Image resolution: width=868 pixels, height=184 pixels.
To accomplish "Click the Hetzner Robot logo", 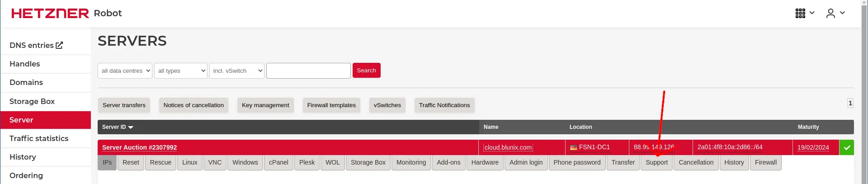I will [66, 13].
